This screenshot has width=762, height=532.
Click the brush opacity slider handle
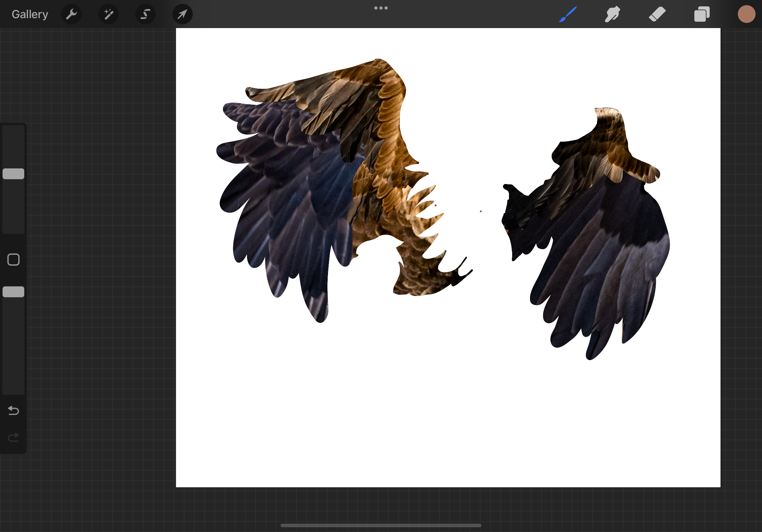pos(13,292)
